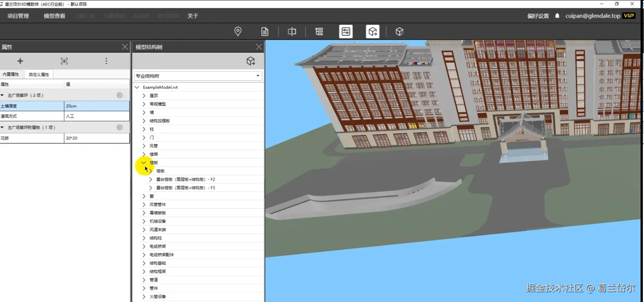Click the rightmost 3D cube toolbar icon
Viewport: 644px width, 302px height.
(400, 31)
